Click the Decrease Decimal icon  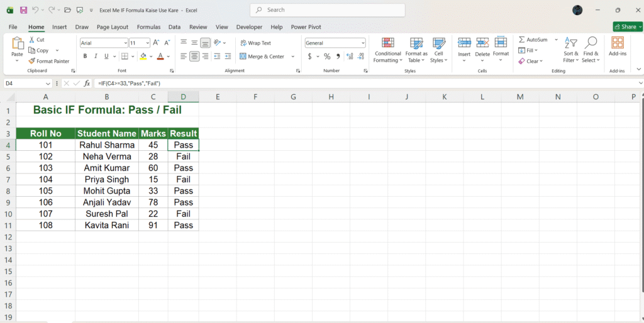[360, 56]
